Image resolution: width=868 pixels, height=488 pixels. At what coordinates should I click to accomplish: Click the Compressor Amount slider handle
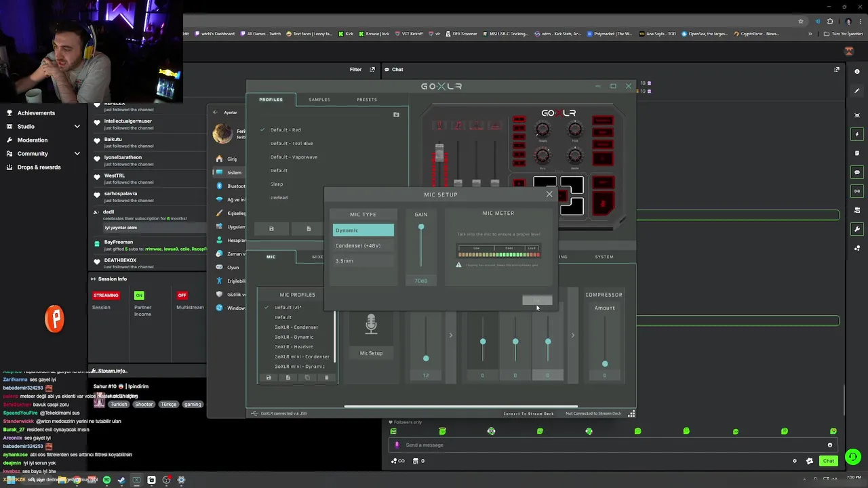pyautogui.click(x=605, y=364)
